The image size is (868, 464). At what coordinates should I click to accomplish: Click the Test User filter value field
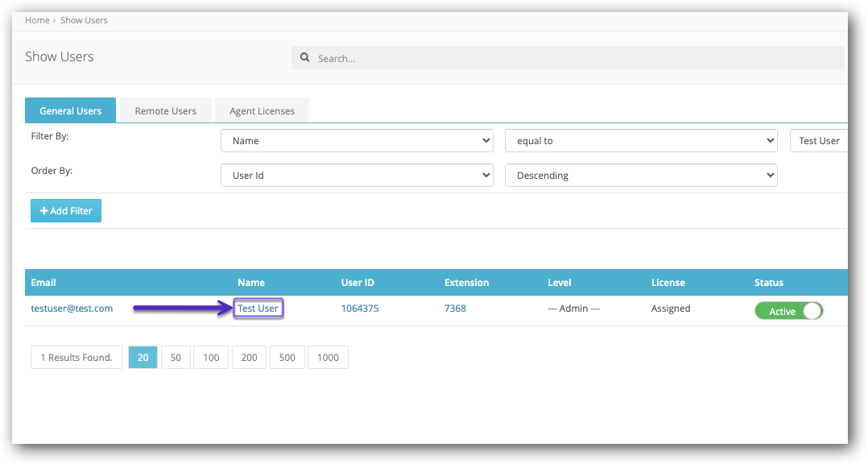coord(819,141)
